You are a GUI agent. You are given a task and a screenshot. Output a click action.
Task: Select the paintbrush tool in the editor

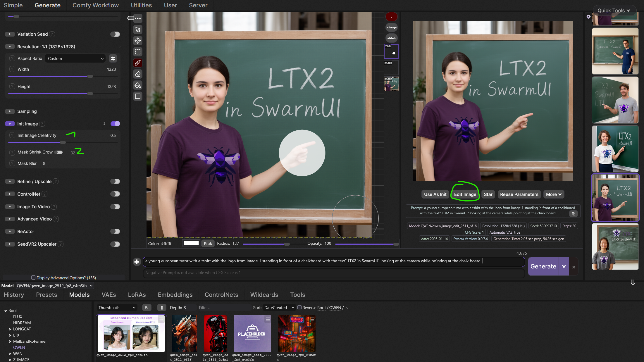pos(138,63)
